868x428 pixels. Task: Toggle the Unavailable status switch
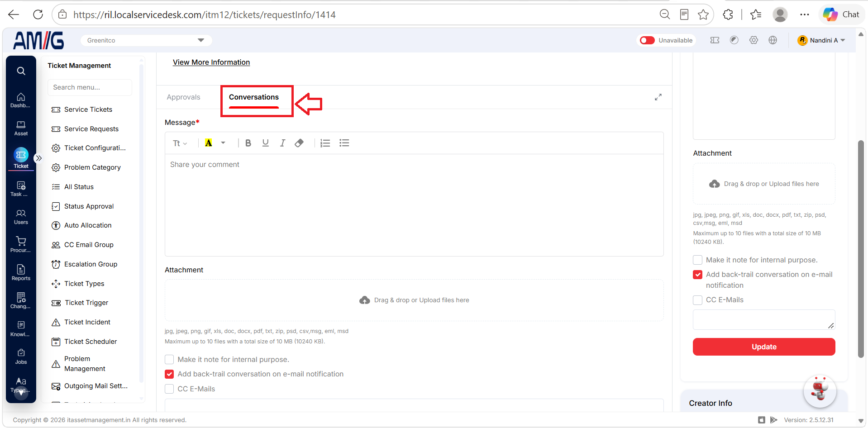[x=647, y=40]
